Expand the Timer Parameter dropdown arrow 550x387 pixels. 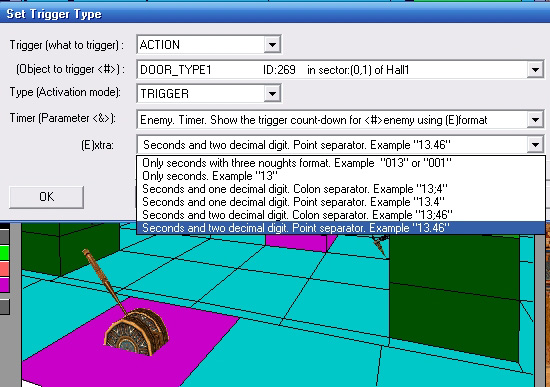(535, 120)
